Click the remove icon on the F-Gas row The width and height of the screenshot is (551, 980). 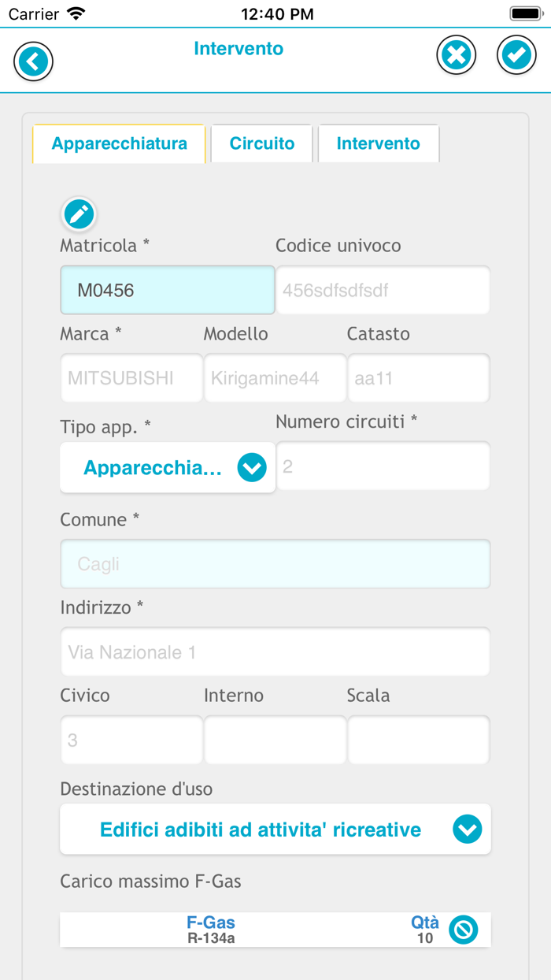[464, 930]
